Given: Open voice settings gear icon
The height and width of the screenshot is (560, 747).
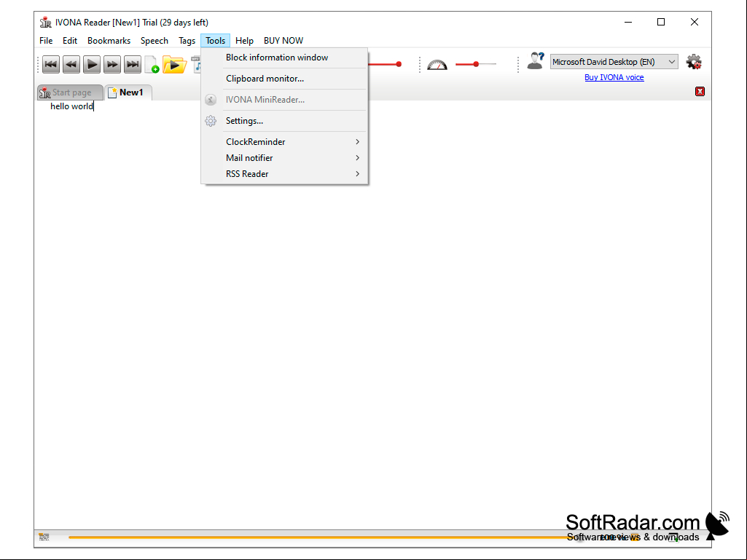Looking at the screenshot, I should [x=694, y=62].
